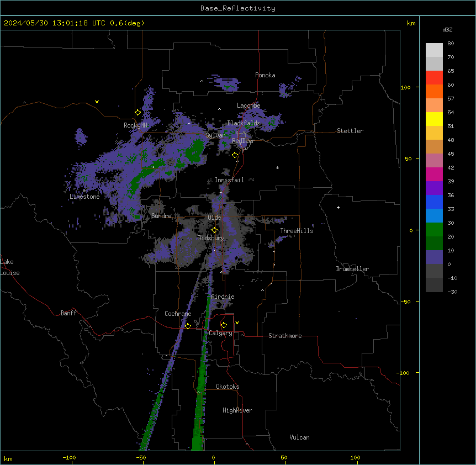Click the yellow diamond marker below RedDeer
Image resolution: width=476 pixels, height=465 pixels.
tap(235, 155)
